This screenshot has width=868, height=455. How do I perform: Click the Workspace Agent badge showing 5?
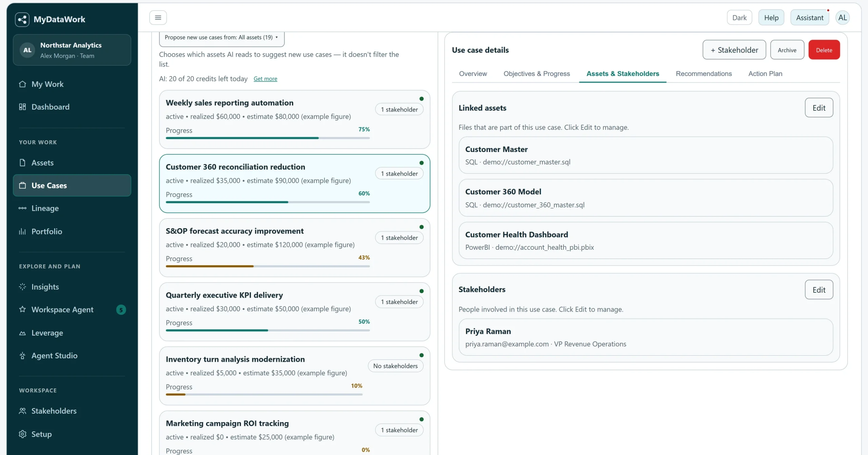click(x=121, y=309)
